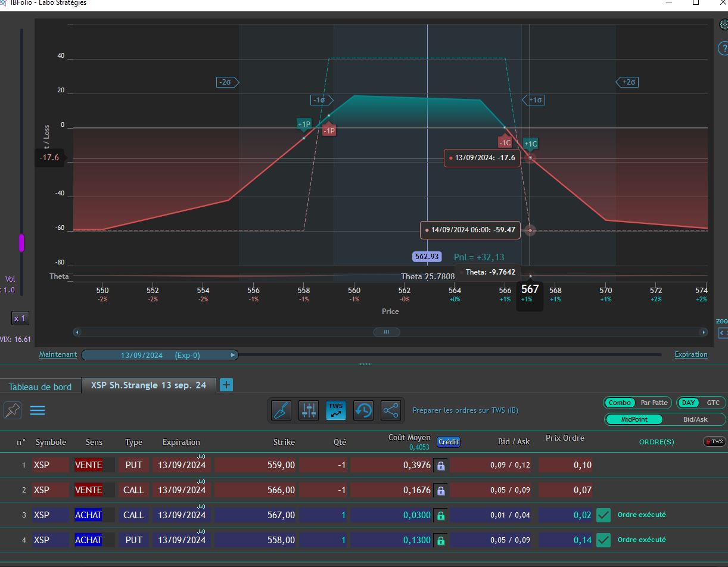Select GTC order duration
Screen dimensions: 728x567
click(713, 403)
